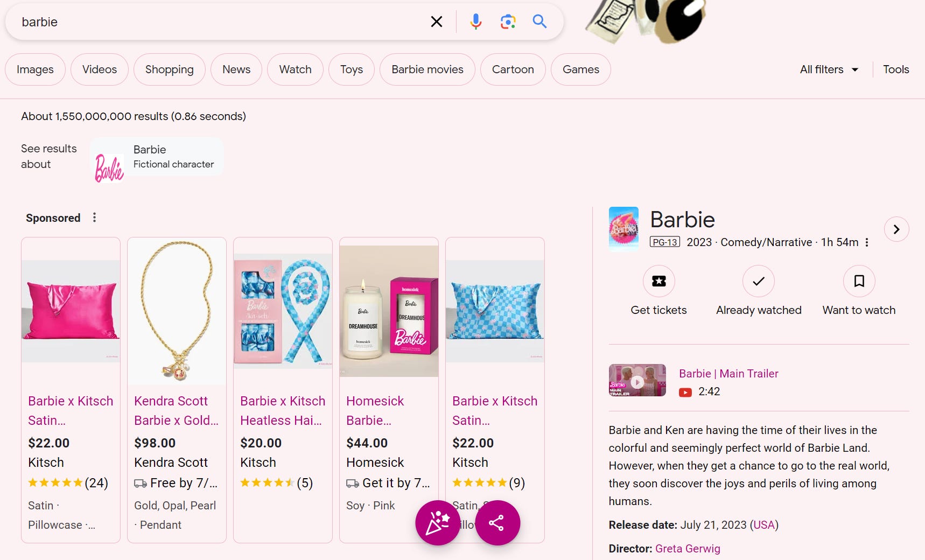Select the Barbie movies filter chip
Image resolution: width=925 pixels, height=560 pixels.
click(x=428, y=69)
